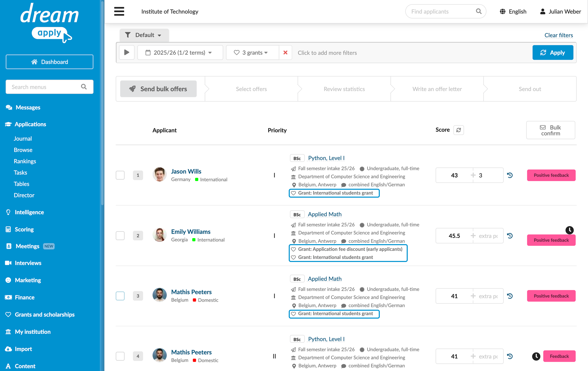588x371 pixels.
Task: Click the clock icon beside the Feedback button
Action: pyautogui.click(x=536, y=356)
